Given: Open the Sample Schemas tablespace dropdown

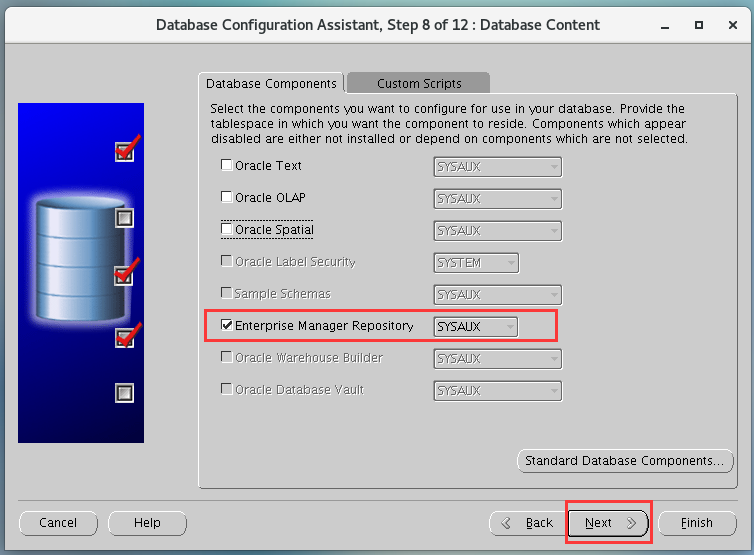Looking at the screenshot, I should pyautogui.click(x=498, y=295).
